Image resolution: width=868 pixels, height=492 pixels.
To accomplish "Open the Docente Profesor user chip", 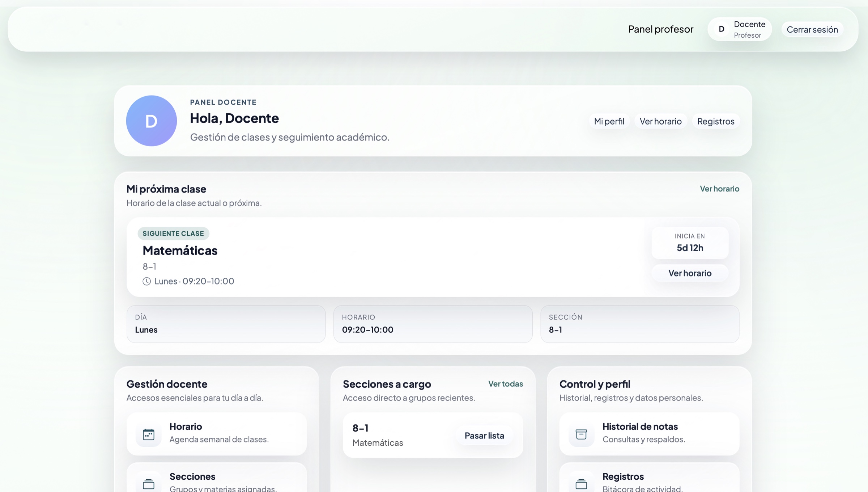I will tap(749, 29).
